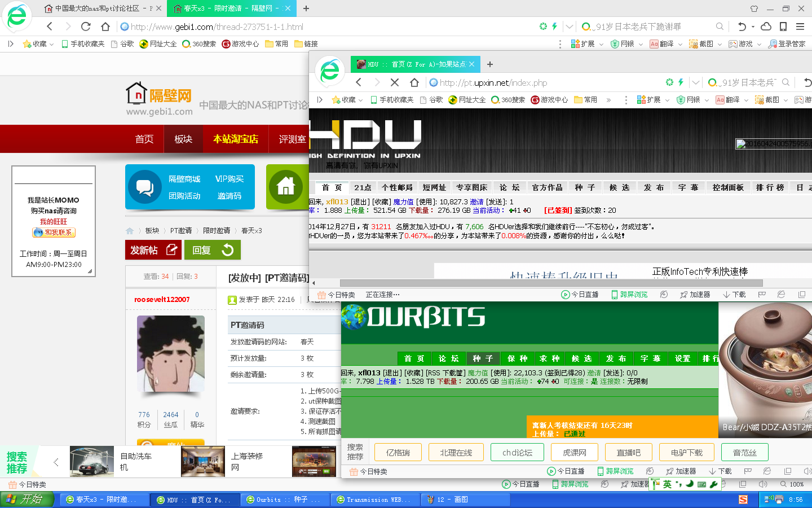Image resolution: width=812 pixels, height=508 pixels.
Task: Click HDU page horizontal scrollbar
Action: click(551, 283)
